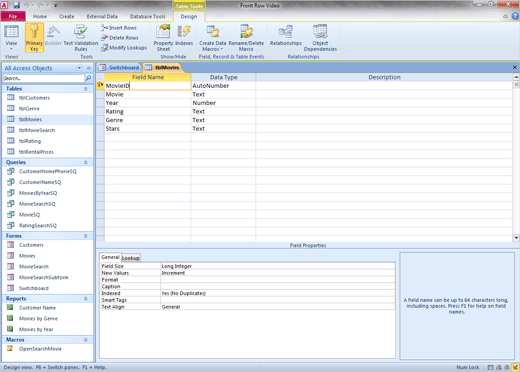Run Test Validation Rules
Screen dimensions: 520x372
81,37
